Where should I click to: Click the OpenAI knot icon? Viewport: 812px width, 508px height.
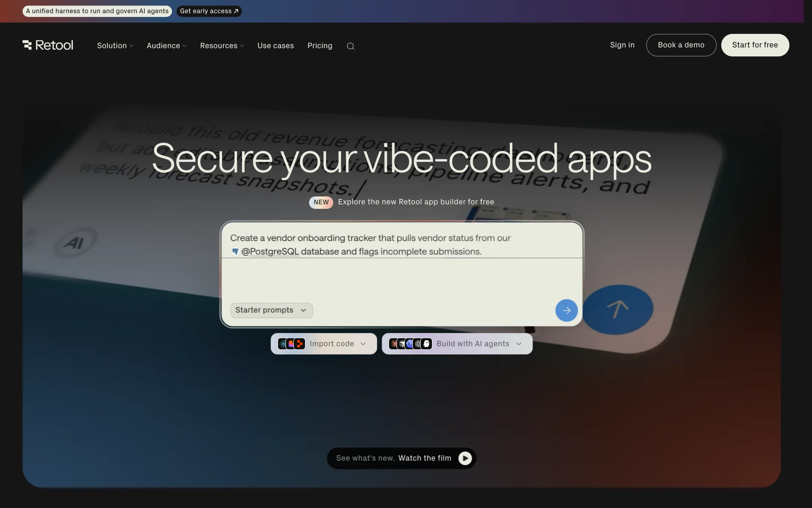coord(418,344)
